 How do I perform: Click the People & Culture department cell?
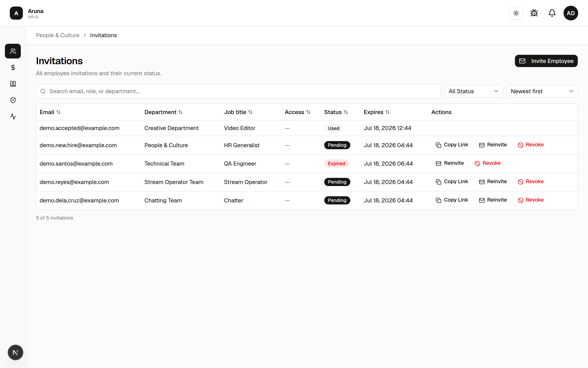pyautogui.click(x=166, y=145)
